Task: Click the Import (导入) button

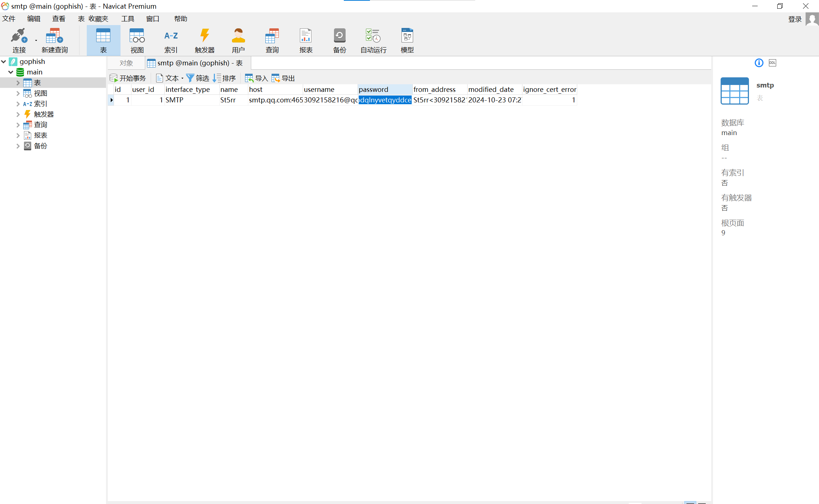Action: point(256,78)
